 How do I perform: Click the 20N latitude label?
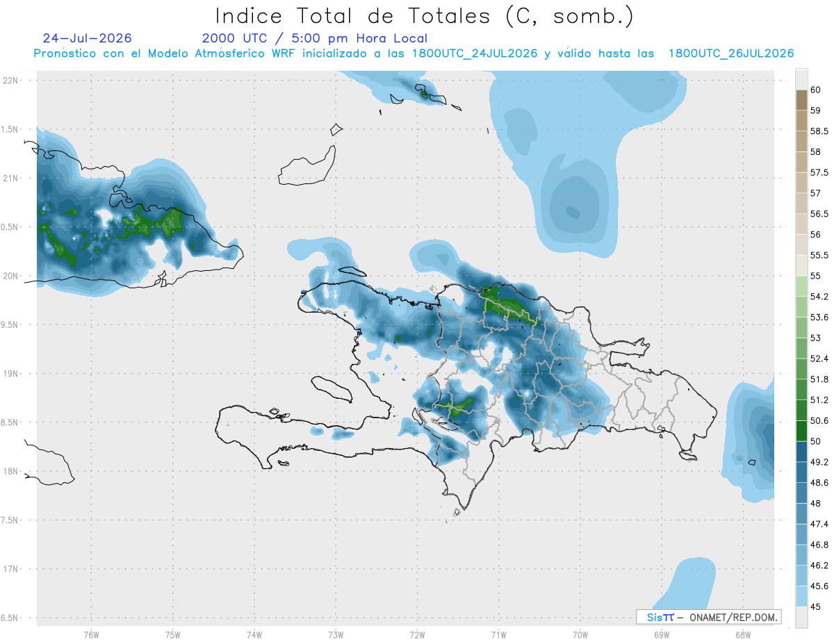10,276
